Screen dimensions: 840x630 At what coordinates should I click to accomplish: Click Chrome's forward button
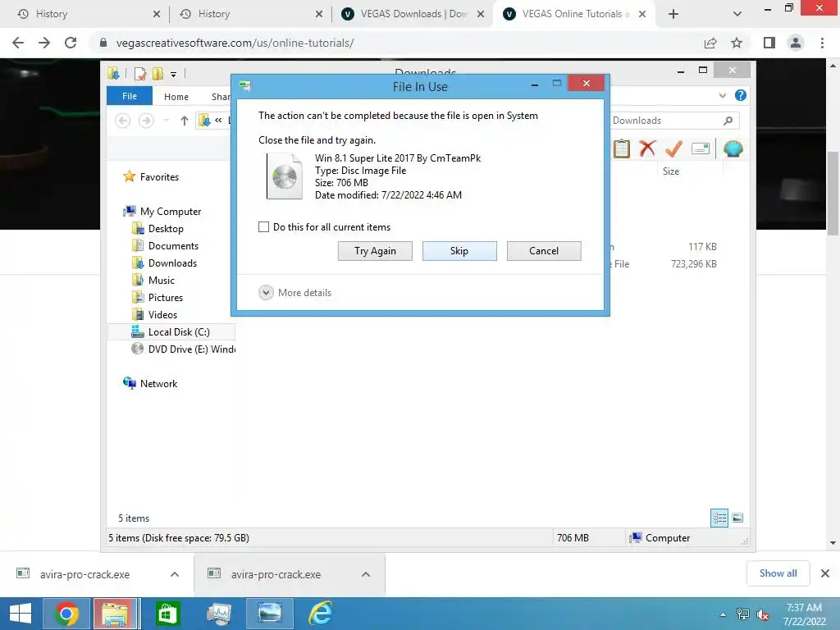pos(44,43)
